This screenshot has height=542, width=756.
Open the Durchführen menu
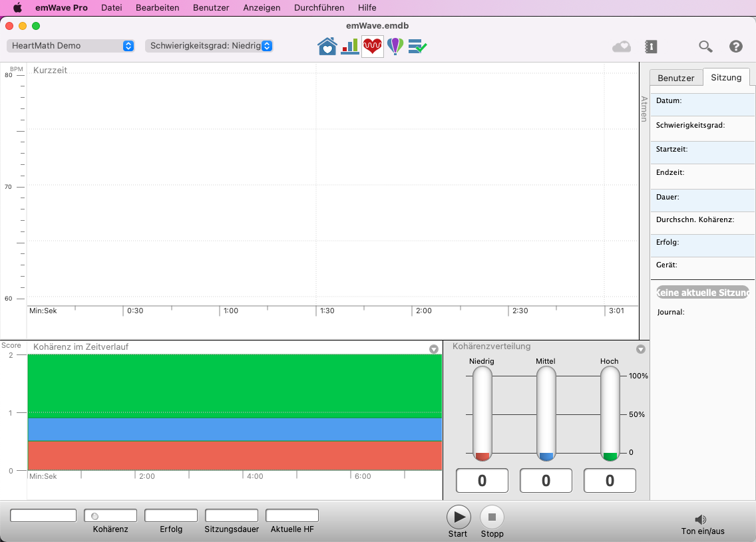319,8
